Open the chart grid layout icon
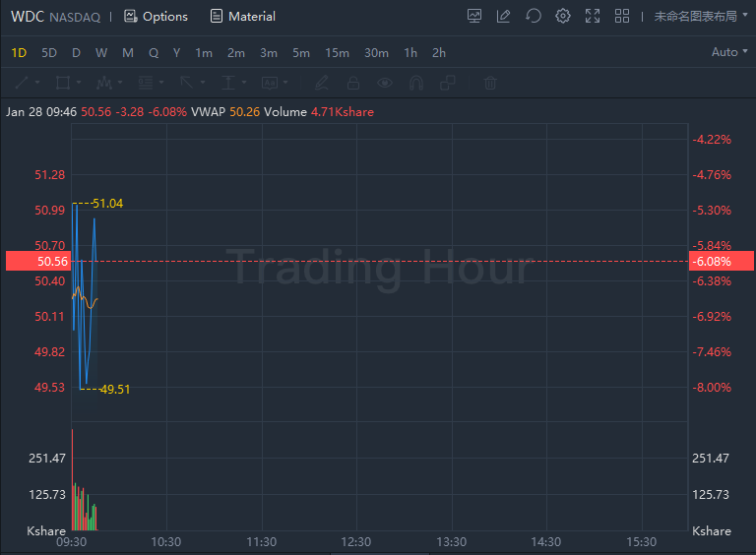The image size is (756, 555). click(x=621, y=16)
